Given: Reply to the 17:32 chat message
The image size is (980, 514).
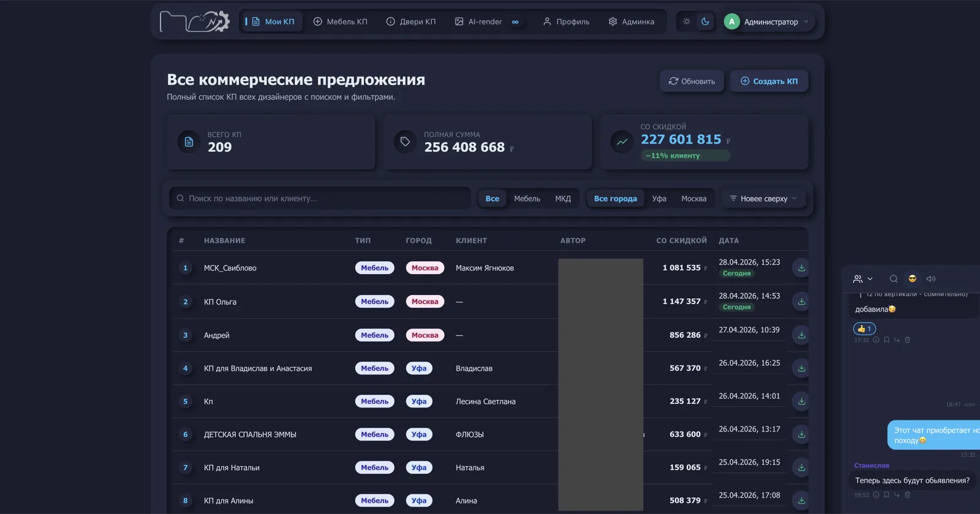Looking at the screenshot, I should pos(897,340).
